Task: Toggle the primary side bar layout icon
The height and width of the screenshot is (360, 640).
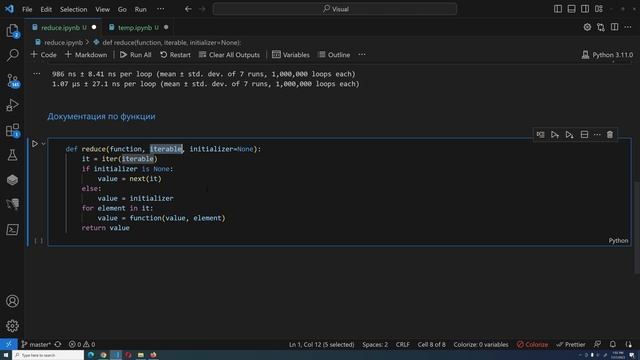Action: pos(558,9)
